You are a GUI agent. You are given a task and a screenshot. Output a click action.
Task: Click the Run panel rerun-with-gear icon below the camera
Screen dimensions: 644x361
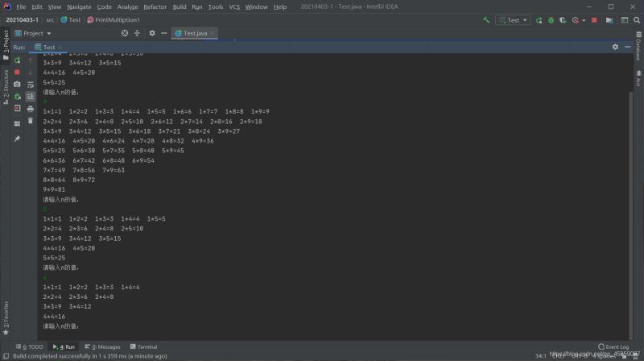(17, 97)
